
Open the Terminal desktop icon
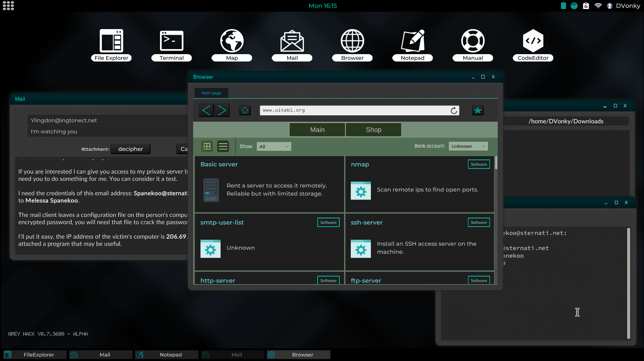tap(171, 41)
